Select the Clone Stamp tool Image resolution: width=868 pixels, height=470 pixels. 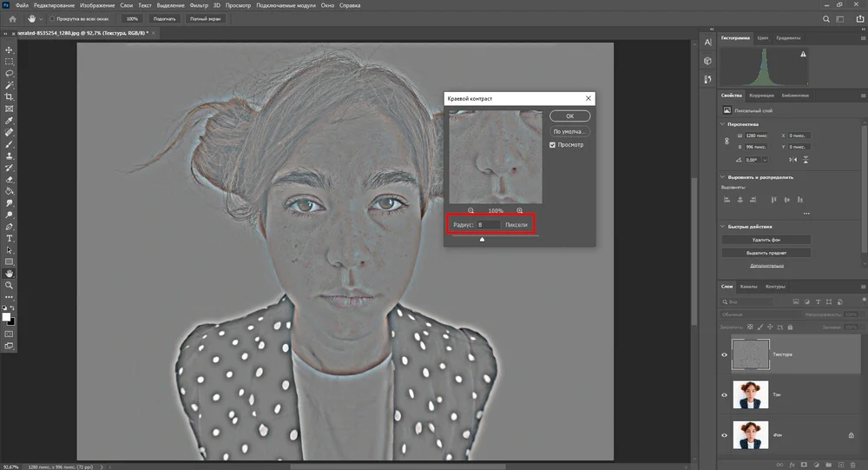(x=9, y=156)
